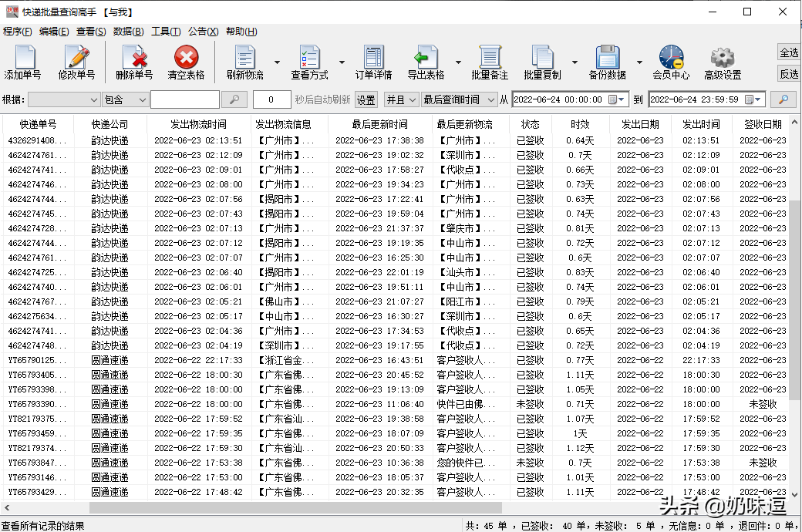Viewport: 802px width, 532px height.
Task: Open the 并且 logic operator dropdown
Action: 402,99
